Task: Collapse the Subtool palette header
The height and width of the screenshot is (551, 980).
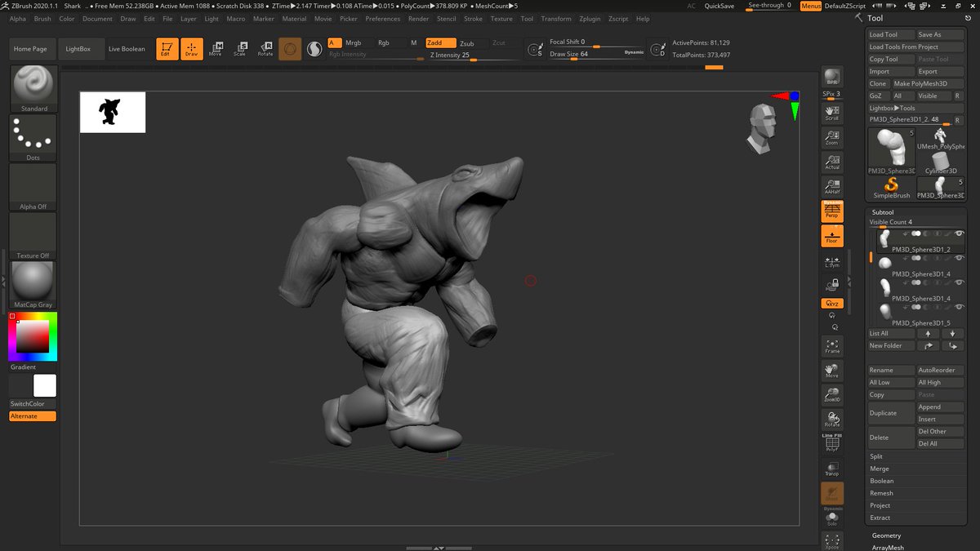Action: (x=882, y=212)
